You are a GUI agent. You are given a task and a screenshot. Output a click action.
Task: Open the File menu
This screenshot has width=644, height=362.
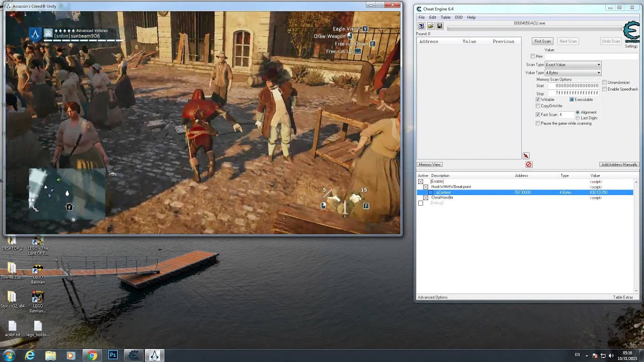422,17
